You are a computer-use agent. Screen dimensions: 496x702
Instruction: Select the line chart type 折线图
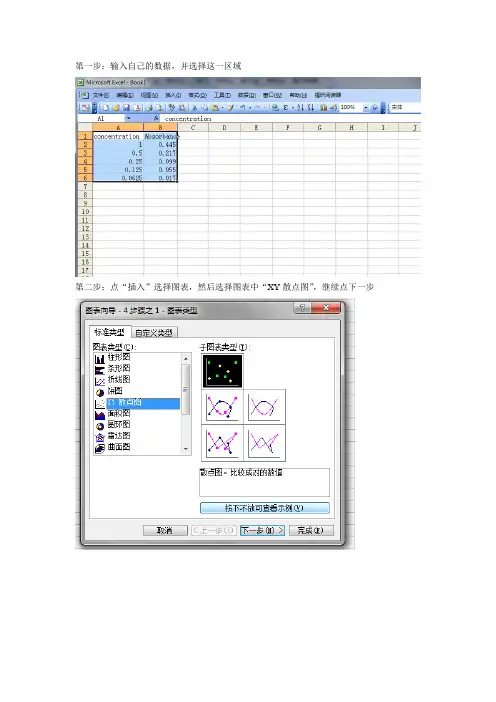(x=137, y=380)
